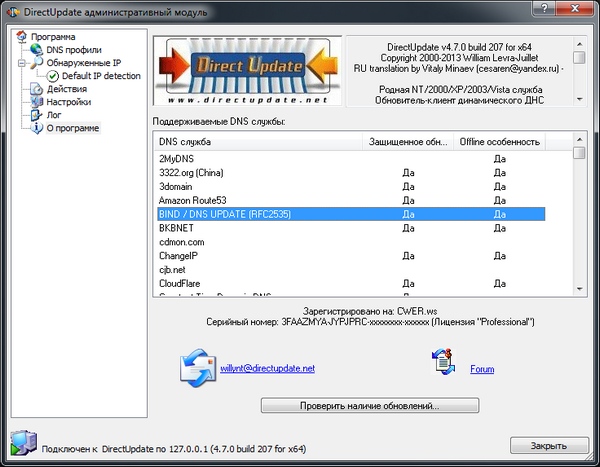Open the Настройки section

click(x=68, y=102)
